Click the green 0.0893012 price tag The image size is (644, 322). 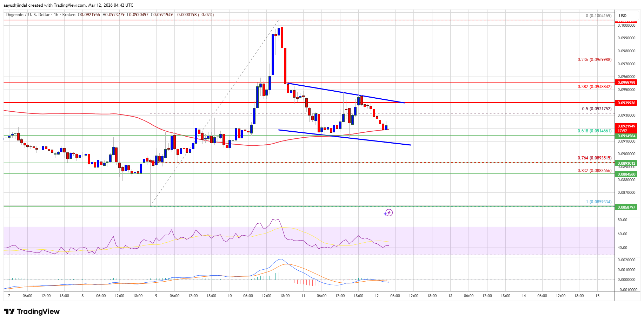point(626,163)
